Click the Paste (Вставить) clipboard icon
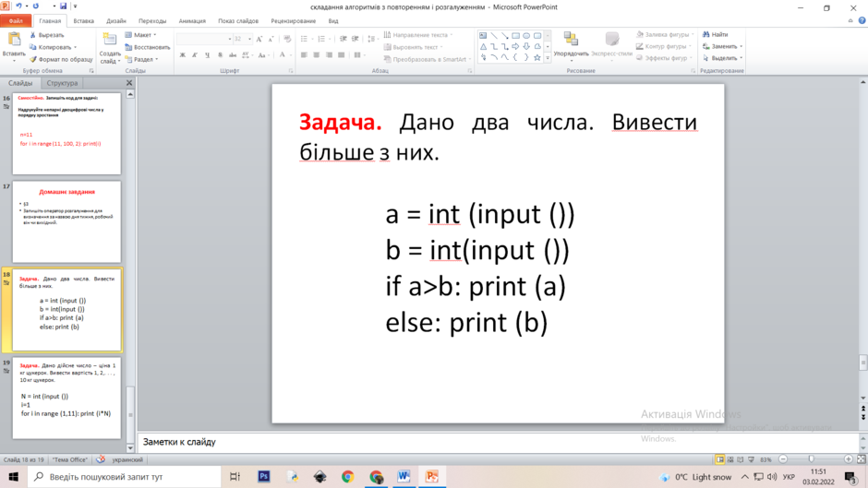Screen dimensions: 868x488 (x=14, y=40)
